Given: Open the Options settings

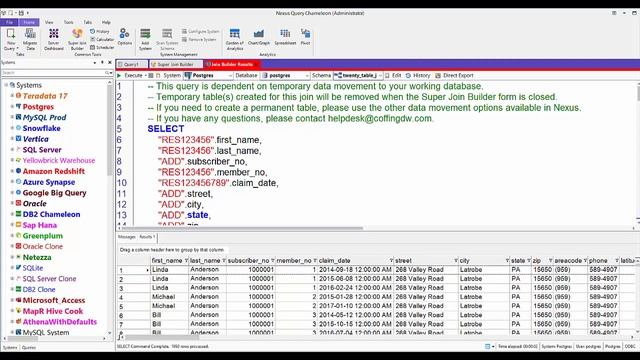Looking at the screenshot, I should point(124,36).
